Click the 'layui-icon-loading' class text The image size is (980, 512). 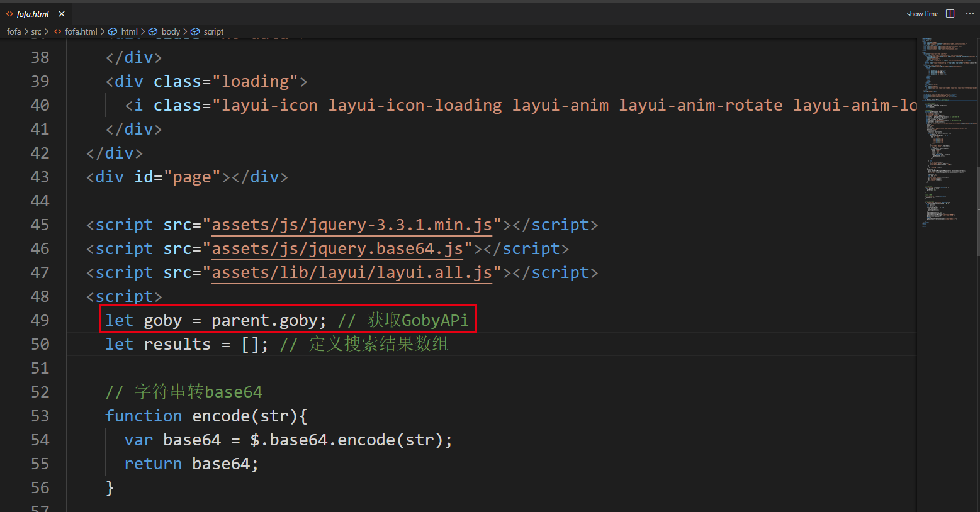[415, 105]
